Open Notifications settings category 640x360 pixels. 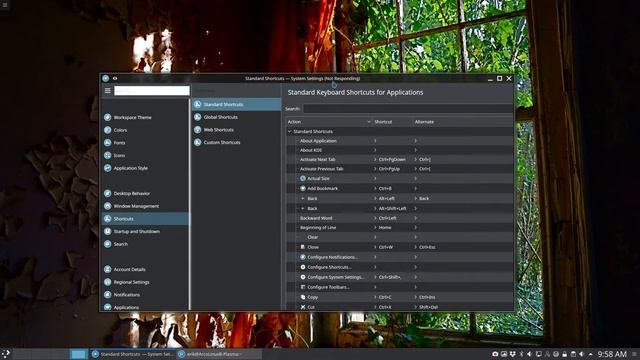click(x=145, y=295)
